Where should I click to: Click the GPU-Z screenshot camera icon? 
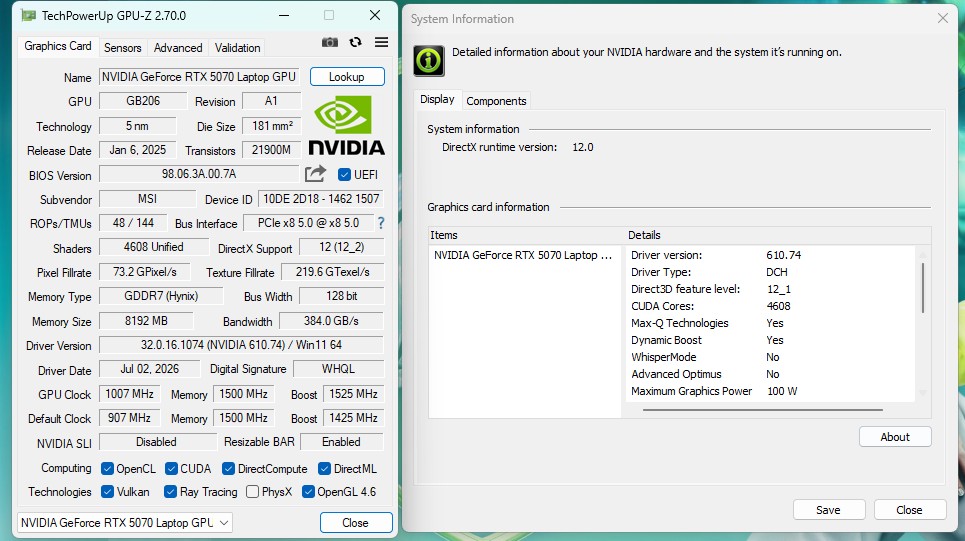click(330, 42)
